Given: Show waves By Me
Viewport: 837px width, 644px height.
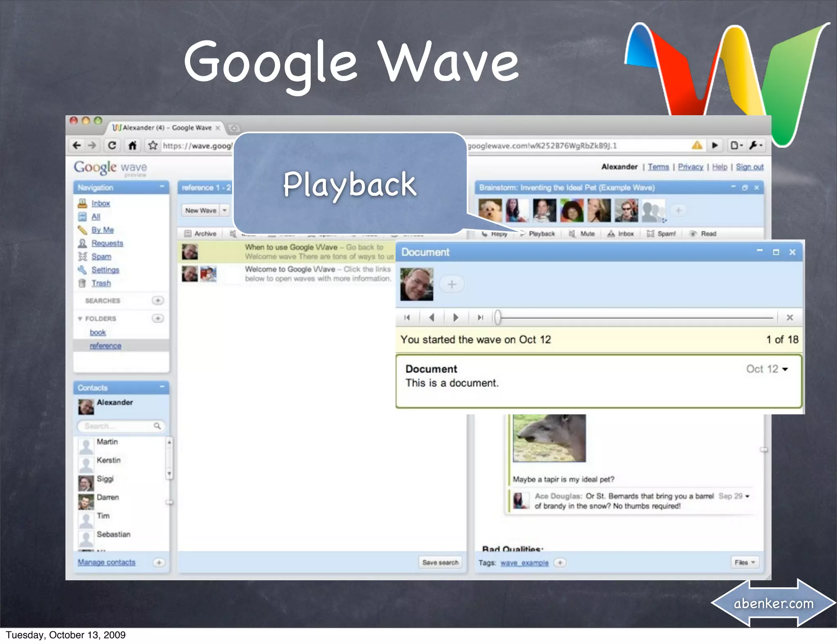Looking at the screenshot, I should coord(103,230).
